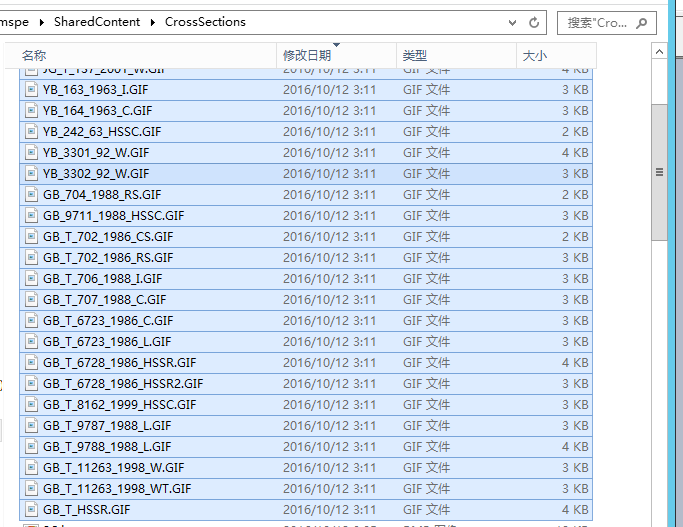Viewport: 683px width, 527px height.
Task: Click the GB_T_9788_1988_L.GIF file icon
Action: [x=31, y=446]
